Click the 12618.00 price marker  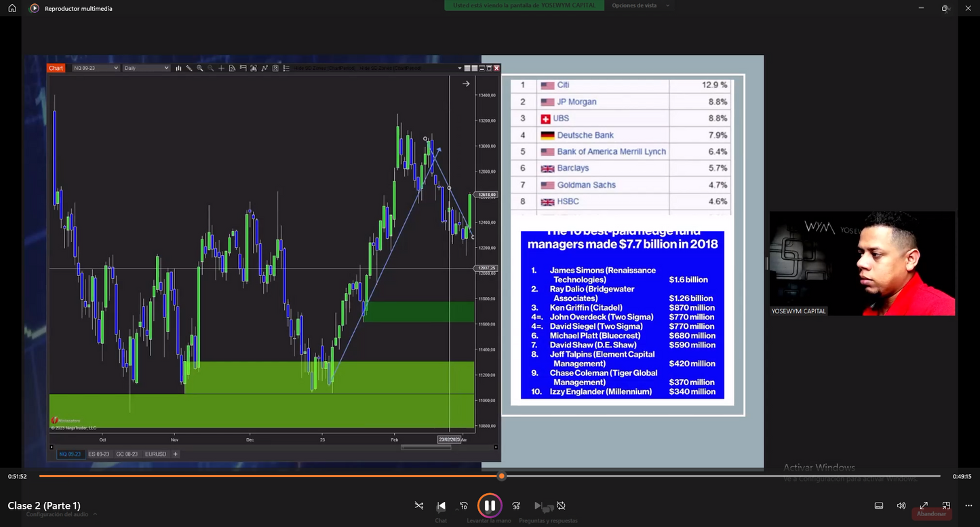[x=487, y=195]
